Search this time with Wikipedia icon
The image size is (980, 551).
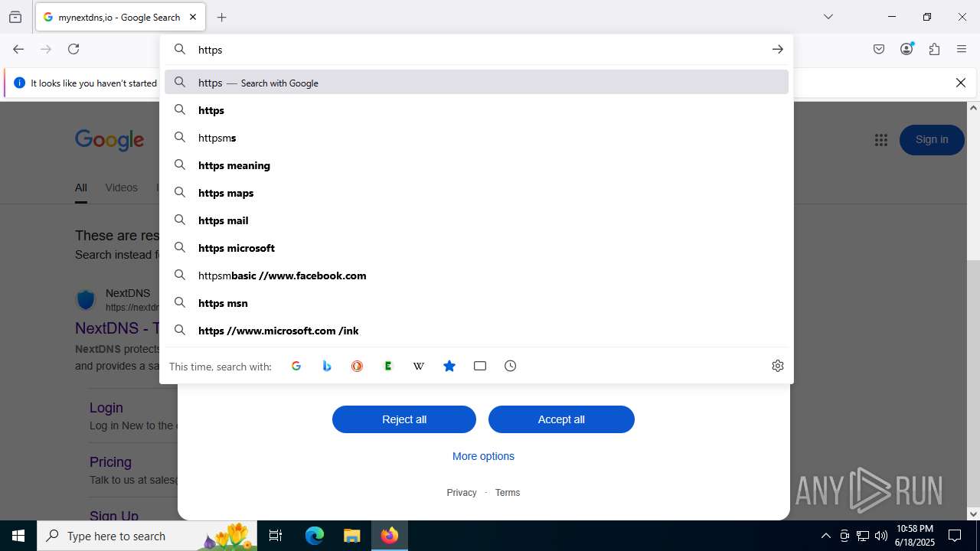click(x=419, y=366)
